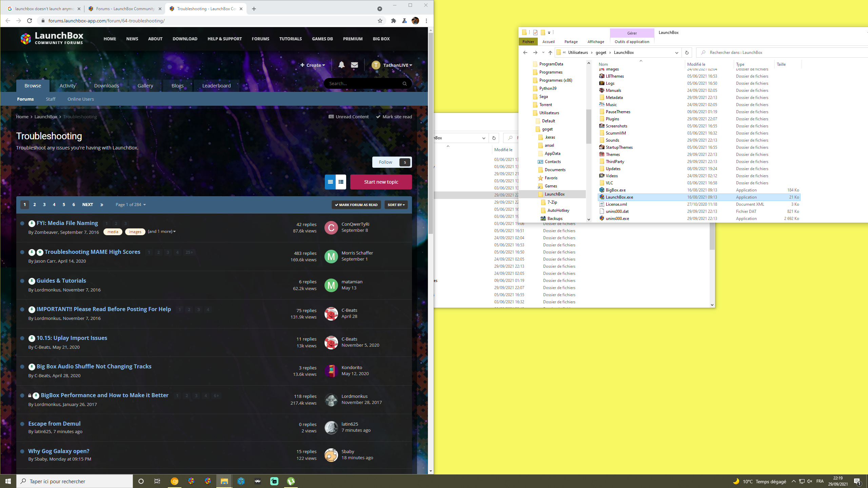Select Backups folder in Explorer tree
Screen dimensions: 868x488
[555, 219]
